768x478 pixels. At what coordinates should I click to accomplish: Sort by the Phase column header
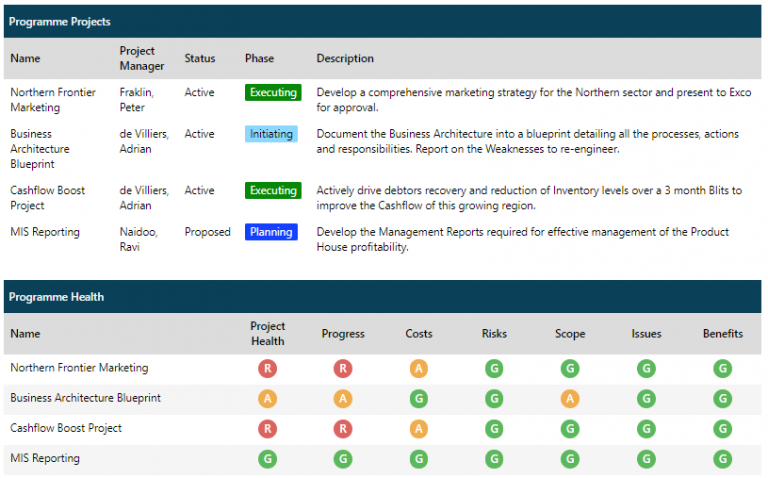[259, 59]
